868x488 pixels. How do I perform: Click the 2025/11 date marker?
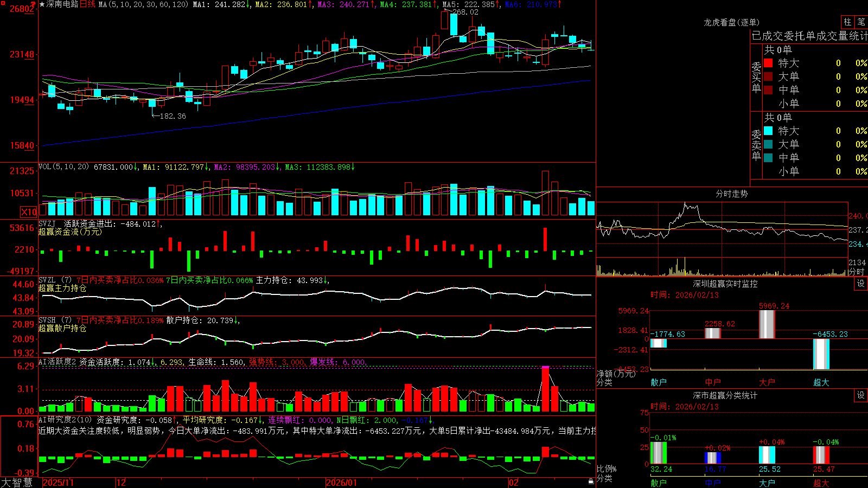click(58, 483)
